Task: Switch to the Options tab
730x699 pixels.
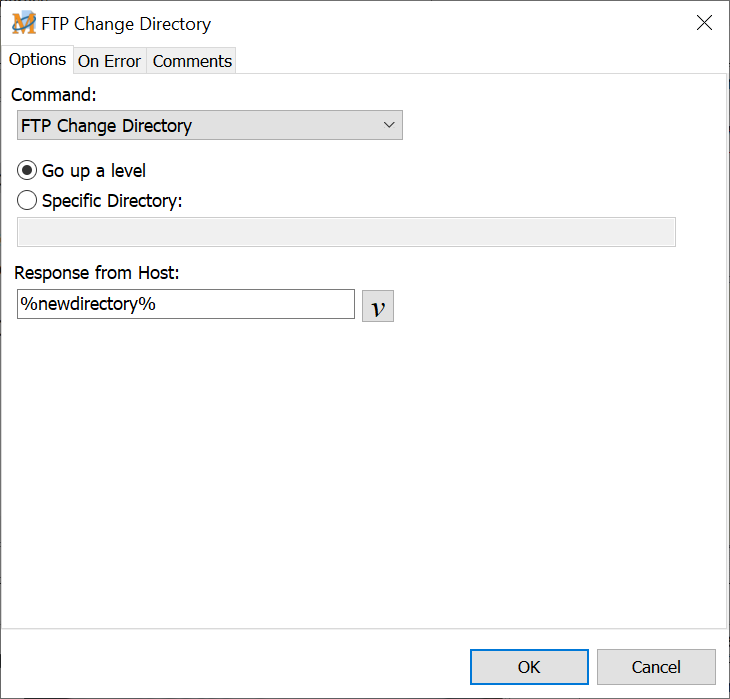Action: (38, 60)
